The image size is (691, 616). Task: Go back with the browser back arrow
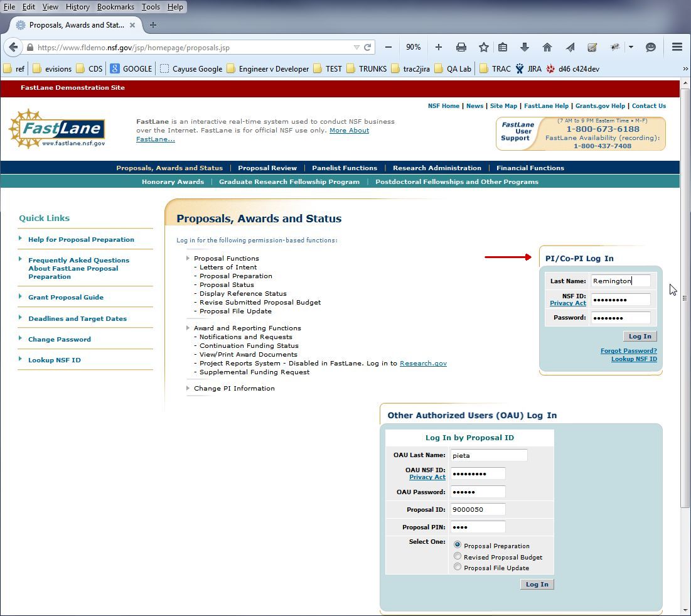pyautogui.click(x=13, y=47)
